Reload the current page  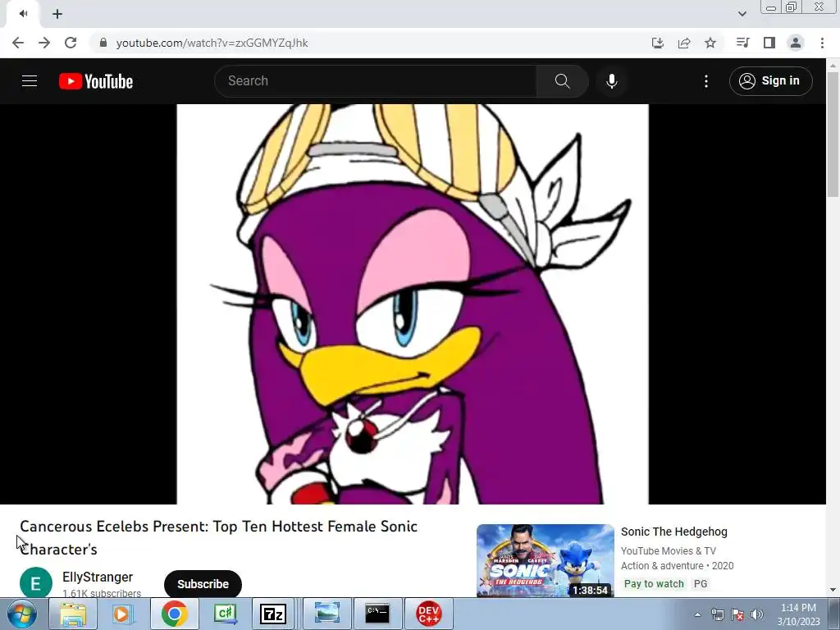71,43
